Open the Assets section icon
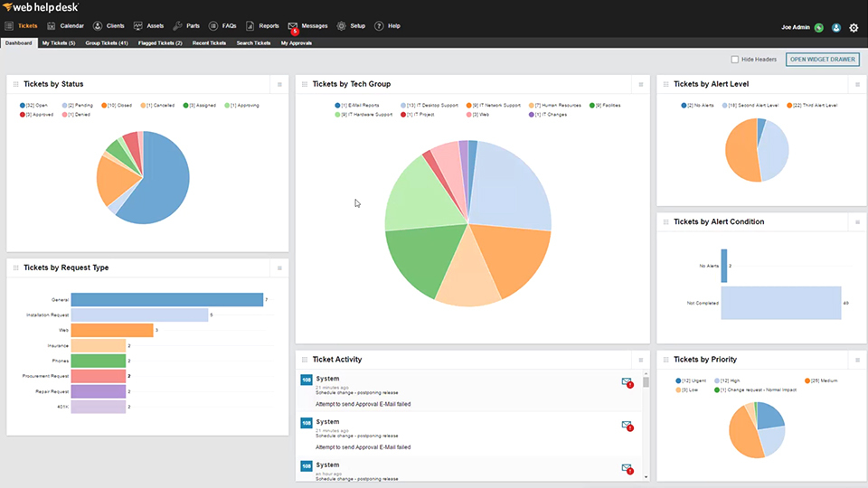This screenshot has height=488, width=868. point(137,26)
